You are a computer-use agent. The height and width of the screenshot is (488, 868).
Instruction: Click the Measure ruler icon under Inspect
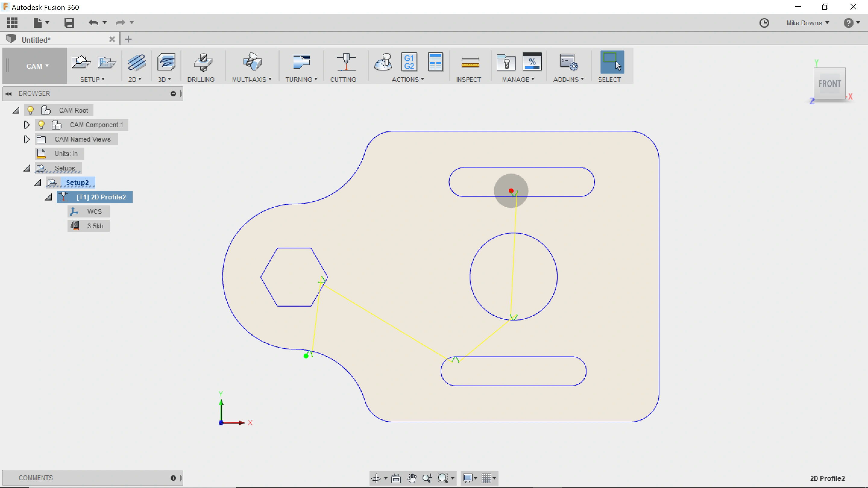(470, 63)
